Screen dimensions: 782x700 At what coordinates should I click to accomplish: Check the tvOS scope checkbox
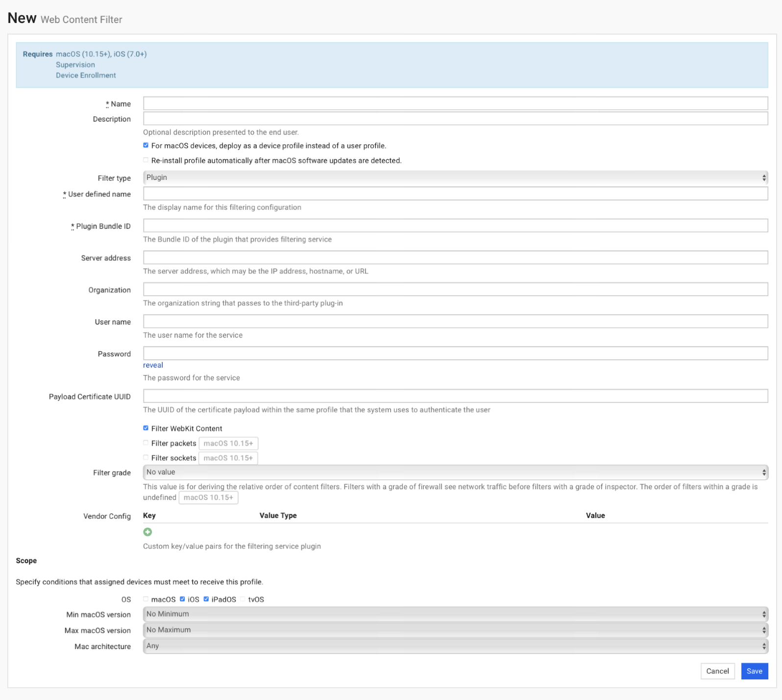pos(243,599)
